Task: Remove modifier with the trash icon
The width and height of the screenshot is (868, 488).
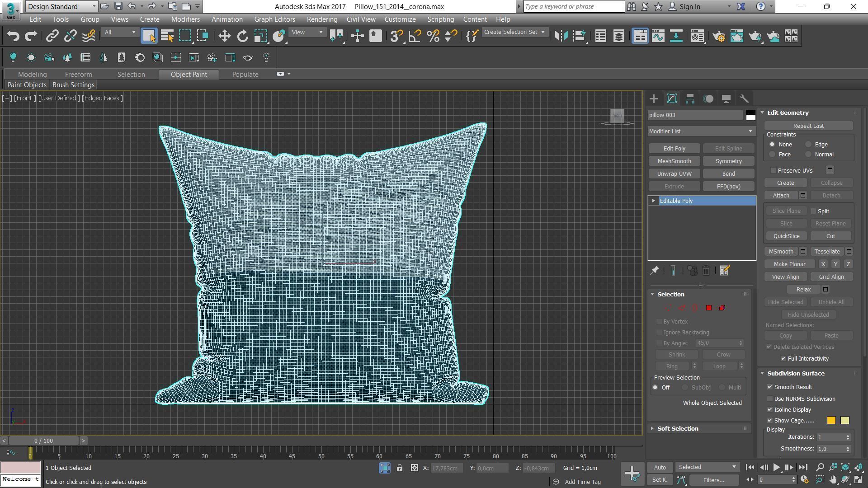Action: click(706, 271)
